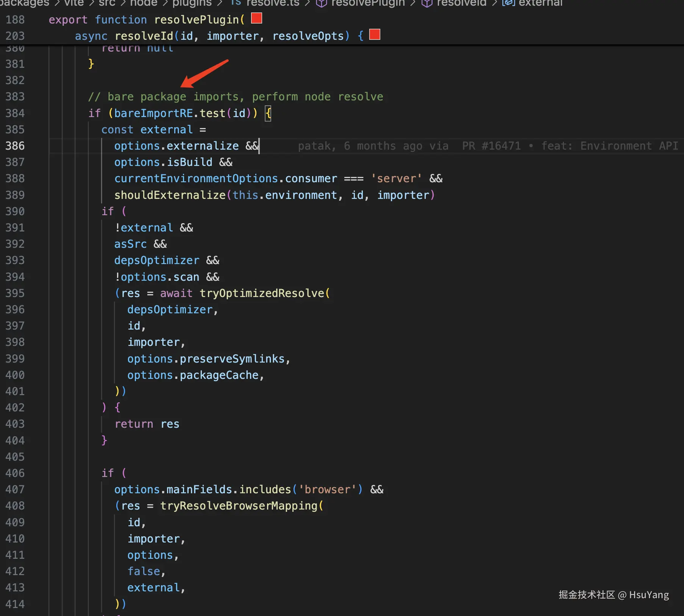Viewport: 684px width, 616px height.
Task: Click the 'server' string literal
Action: tap(396, 178)
